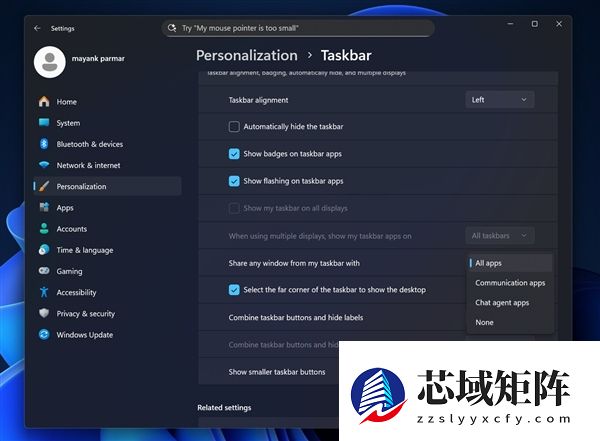Click the Personalization paintbrush icon
This screenshot has width=600, height=441.
point(44,186)
